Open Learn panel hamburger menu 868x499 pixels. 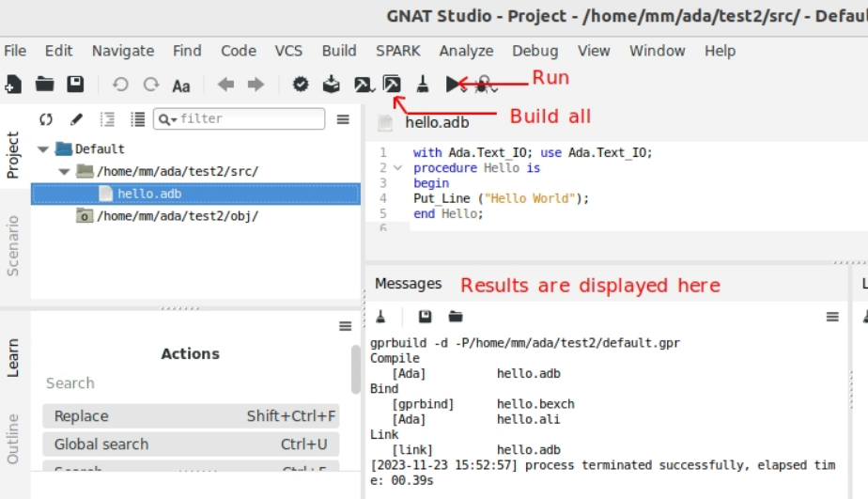pyautogui.click(x=346, y=326)
